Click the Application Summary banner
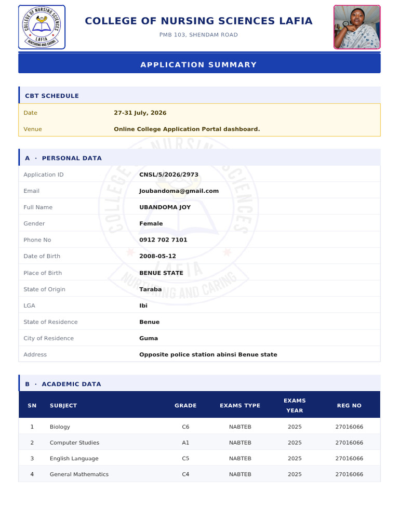This screenshot has height=532, width=399. pyautogui.click(x=199, y=64)
